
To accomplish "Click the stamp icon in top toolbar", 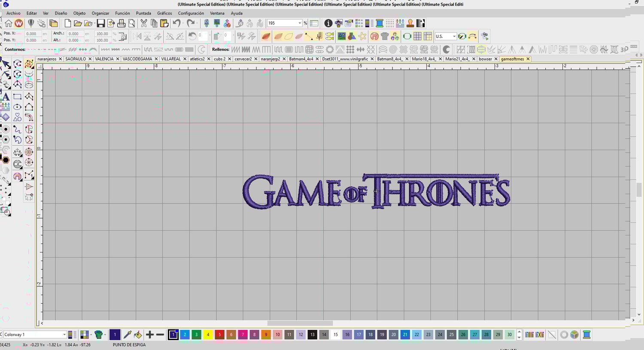I will tap(410, 23).
